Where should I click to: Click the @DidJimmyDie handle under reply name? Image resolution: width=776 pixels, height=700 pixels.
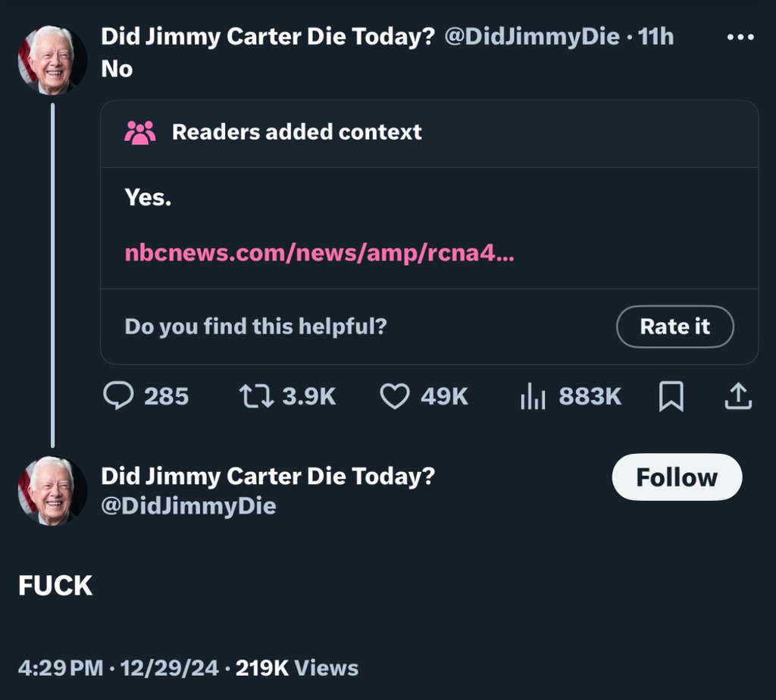(189, 506)
